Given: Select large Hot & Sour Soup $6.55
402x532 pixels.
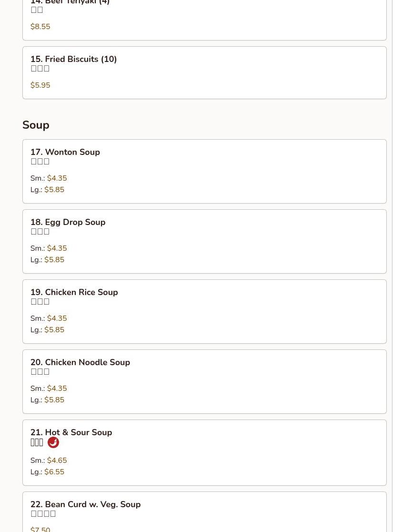Looking at the screenshot, I should point(54,472).
